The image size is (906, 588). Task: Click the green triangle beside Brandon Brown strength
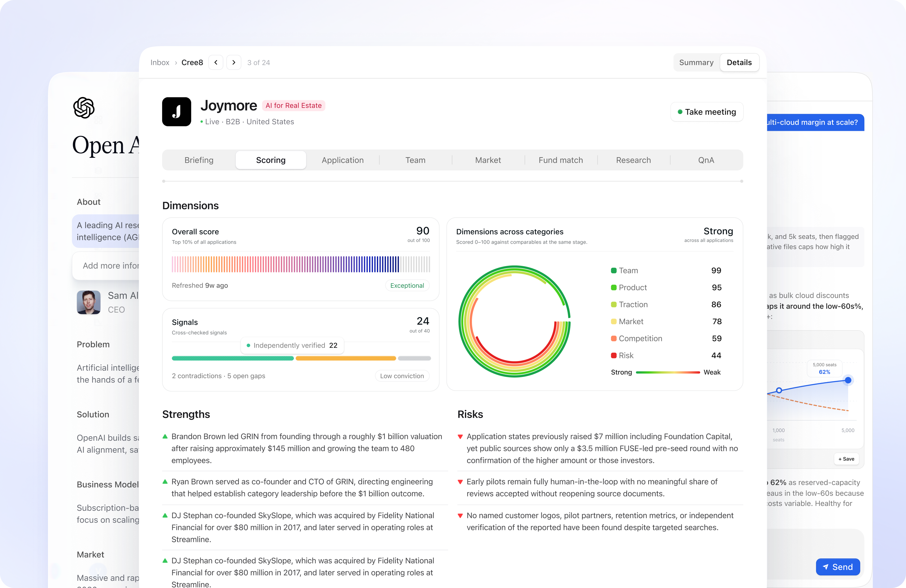click(x=165, y=436)
